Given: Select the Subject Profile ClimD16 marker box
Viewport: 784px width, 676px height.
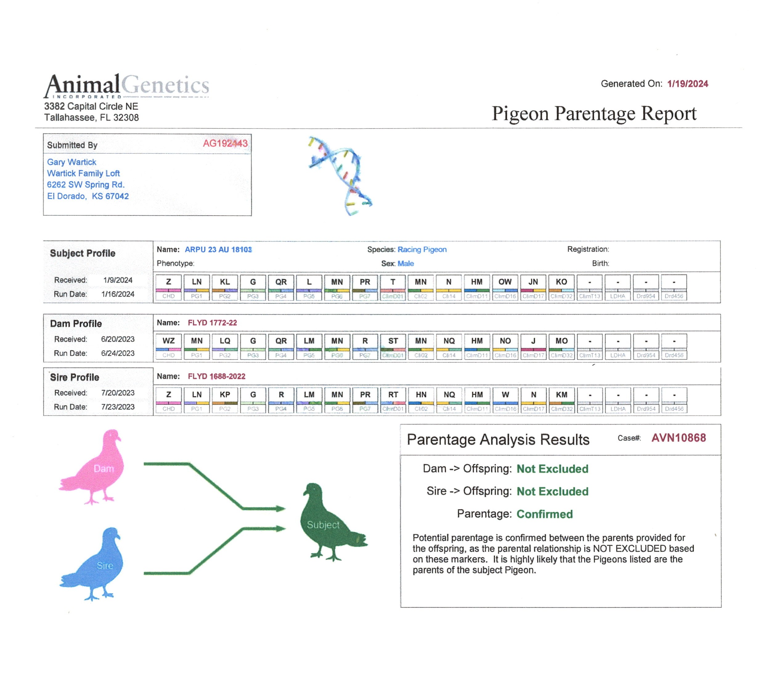Looking at the screenshot, I should coord(505,287).
